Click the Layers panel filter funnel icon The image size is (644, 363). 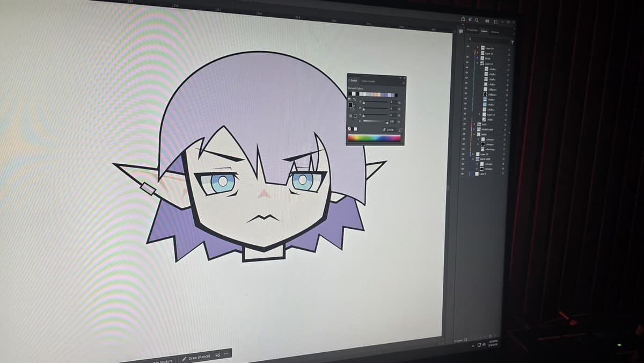click(513, 42)
